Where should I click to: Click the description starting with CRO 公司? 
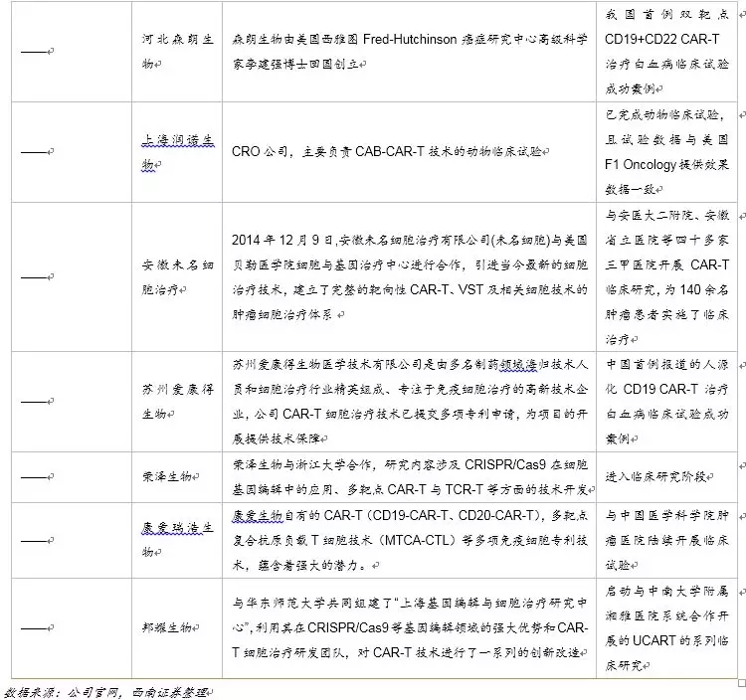[x=391, y=152]
